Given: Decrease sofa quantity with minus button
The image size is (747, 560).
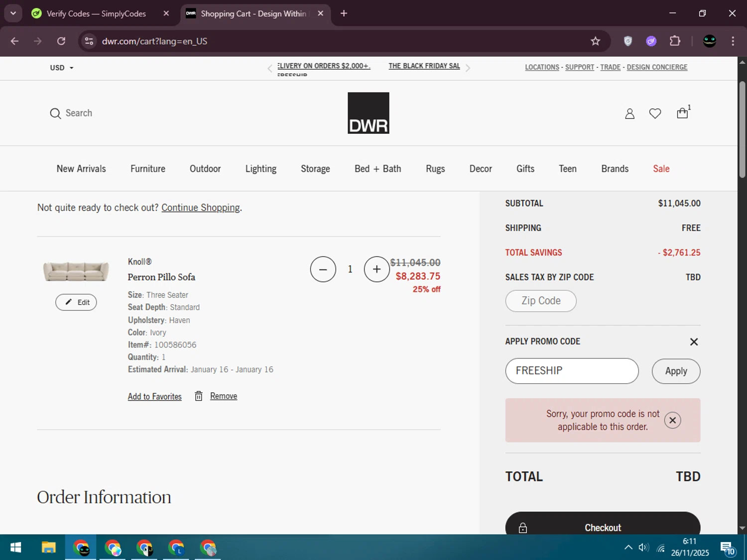Looking at the screenshot, I should pyautogui.click(x=323, y=269).
